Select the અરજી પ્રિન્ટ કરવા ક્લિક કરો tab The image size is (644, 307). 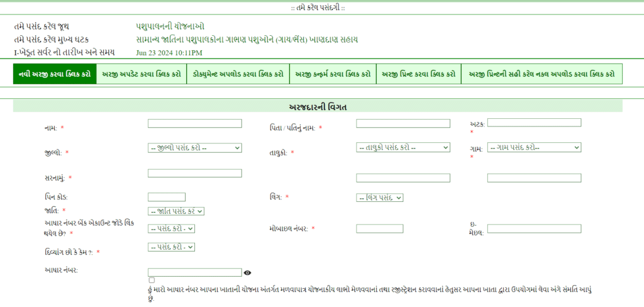(419, 74)
